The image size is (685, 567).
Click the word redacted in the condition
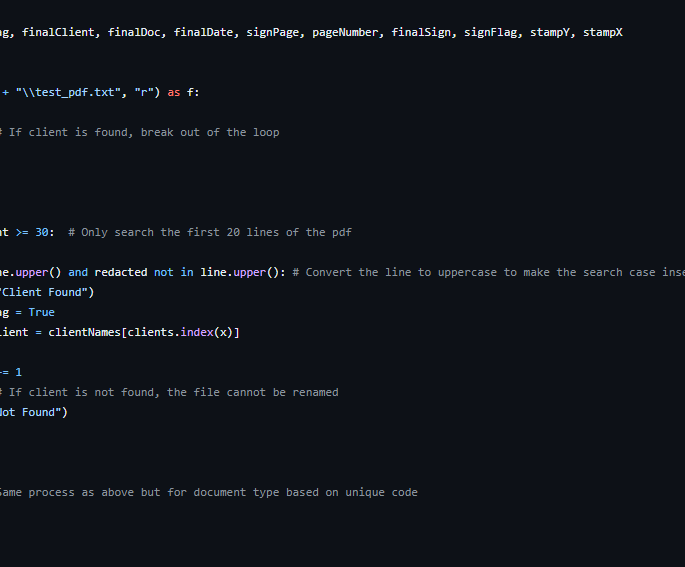point(121,272)
